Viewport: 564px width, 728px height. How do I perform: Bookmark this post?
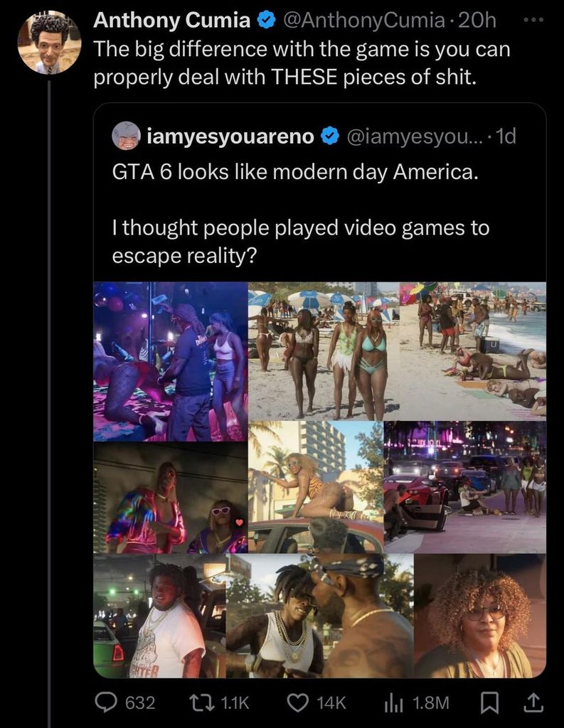(489, 702)
